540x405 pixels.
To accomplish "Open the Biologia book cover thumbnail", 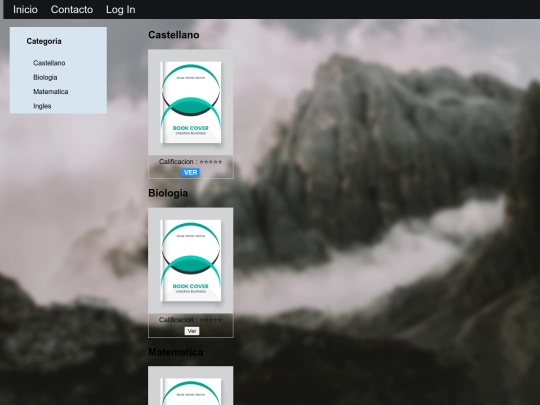I will pyautogui.click(x=191, y=261).
